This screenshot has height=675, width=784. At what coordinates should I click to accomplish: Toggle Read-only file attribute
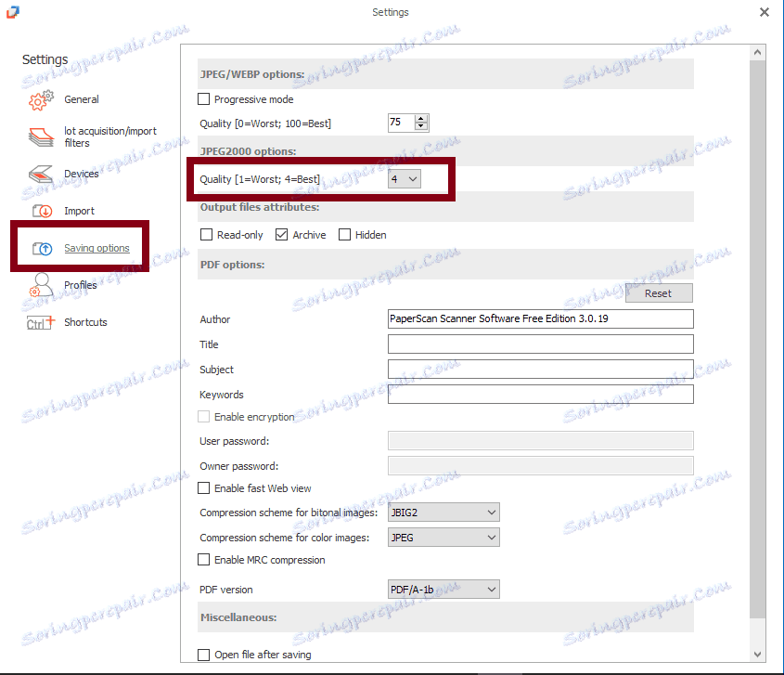206,234
